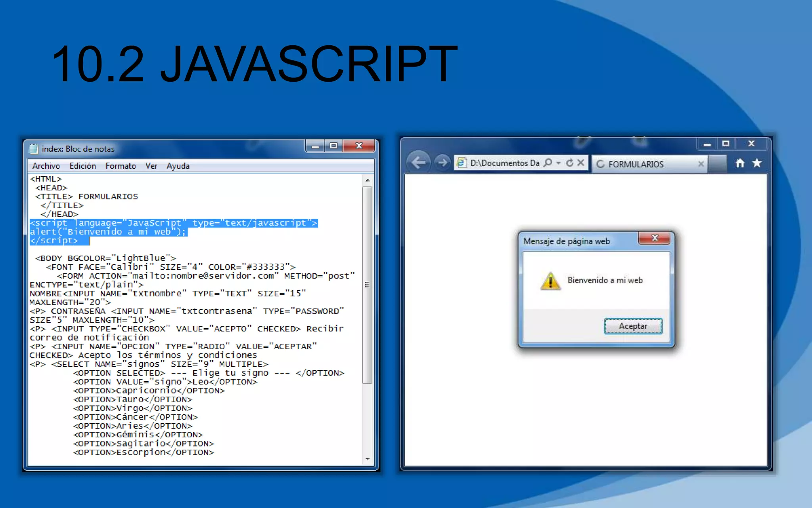
Task: Minimize the Bloc de notas window
Action: point(315,146)
